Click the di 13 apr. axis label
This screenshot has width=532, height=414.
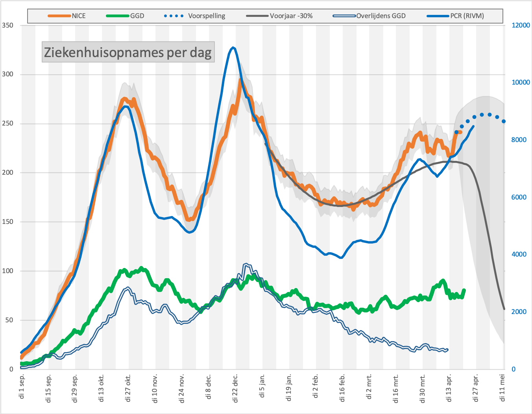449,388
